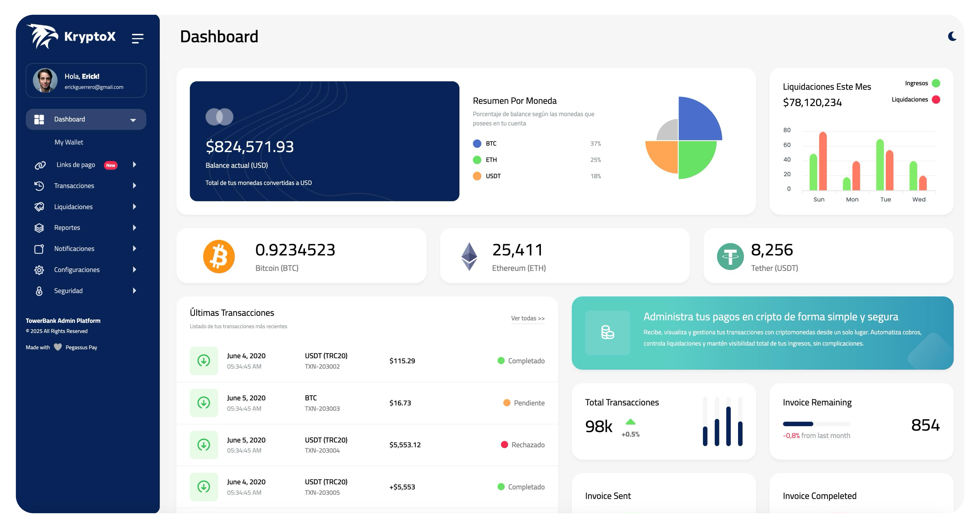Click the BTC blue color swatch in legend
980x528 pixels.
click(x=477, y=143)
